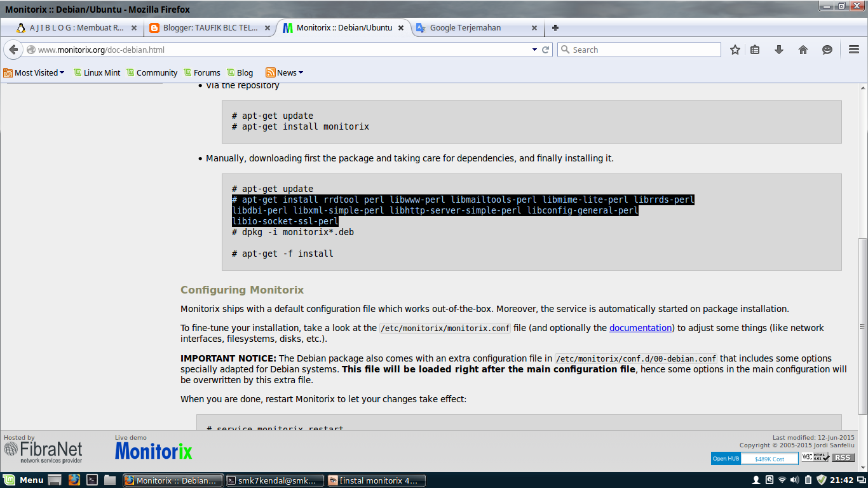Open the battery tray icon
Screen dimensions: 868x488
(x=808, y=480)
